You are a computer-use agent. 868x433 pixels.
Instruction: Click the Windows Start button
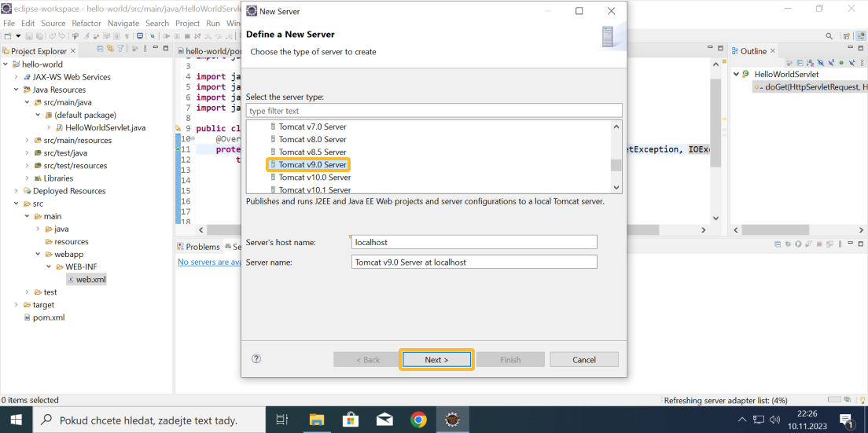tap(15, 420)
